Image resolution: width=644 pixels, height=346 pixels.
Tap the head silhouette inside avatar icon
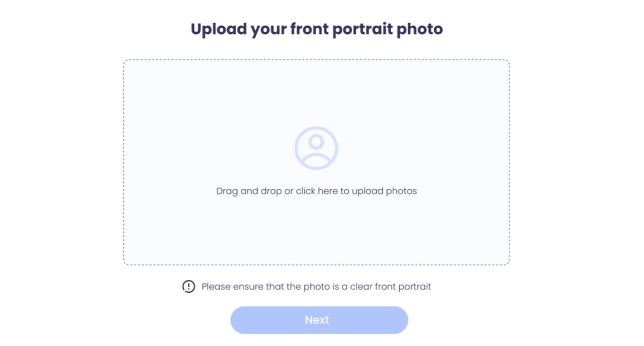point(316,141)
